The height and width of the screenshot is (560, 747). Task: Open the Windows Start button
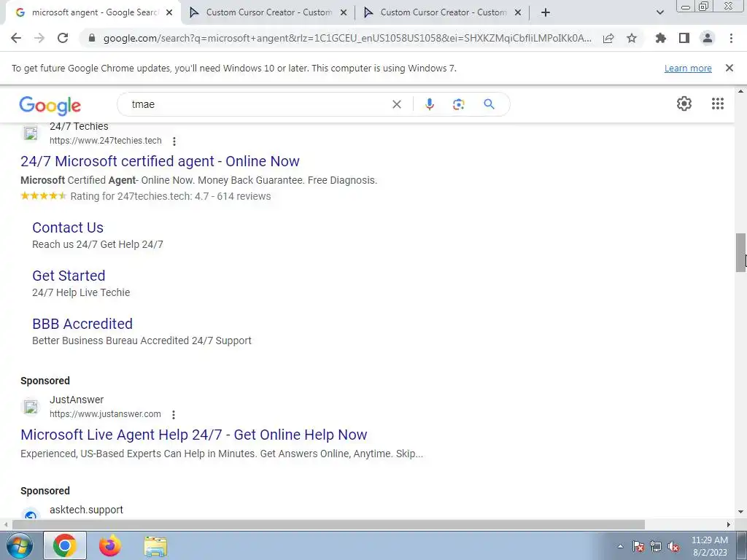click(19, 545)
